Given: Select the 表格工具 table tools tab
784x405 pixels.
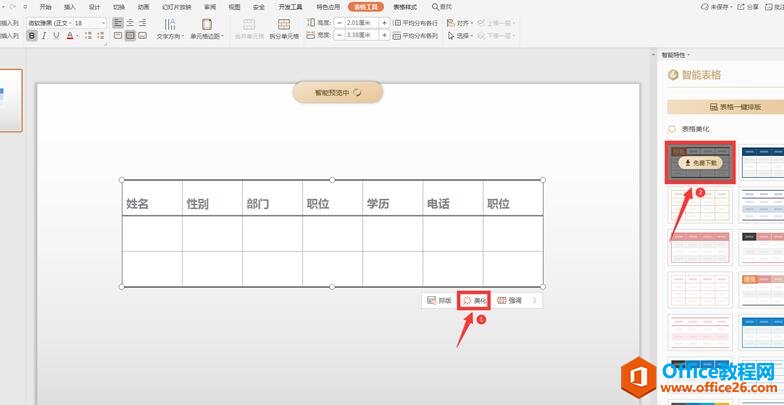Looking at the screenshot, I should pos(366,7).
